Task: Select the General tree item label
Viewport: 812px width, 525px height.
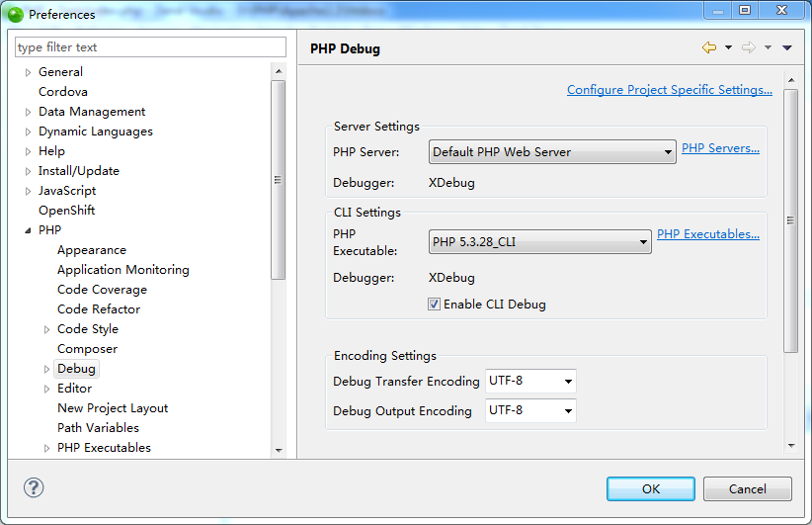Action: coord(60,72)
